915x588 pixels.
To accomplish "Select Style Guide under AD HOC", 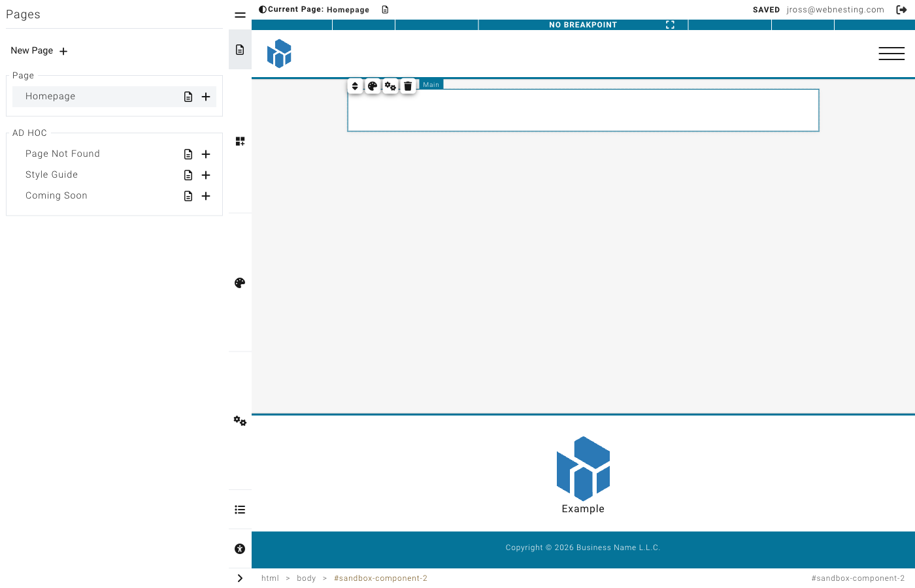I will [52, 174].
